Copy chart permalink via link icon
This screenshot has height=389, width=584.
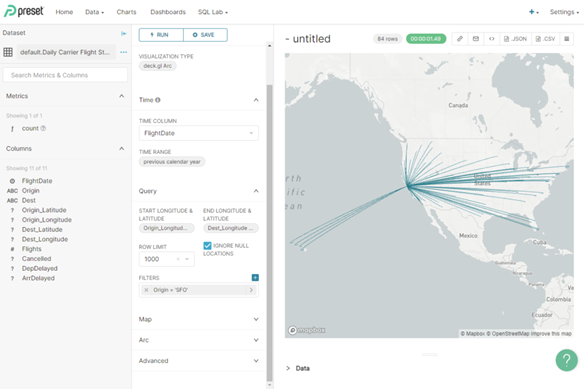pyautogui.click(x=460, y=39)
